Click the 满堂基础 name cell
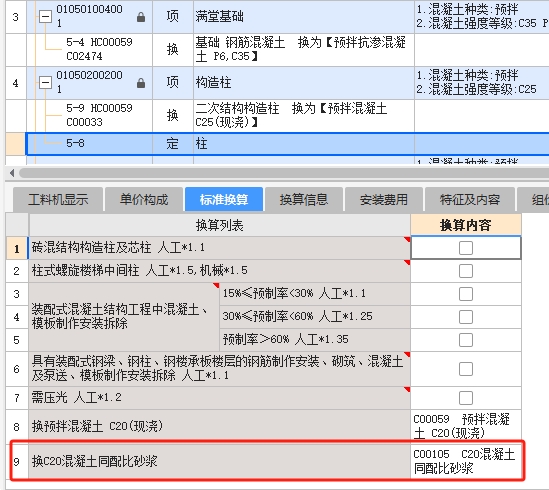 coord(304,16)
